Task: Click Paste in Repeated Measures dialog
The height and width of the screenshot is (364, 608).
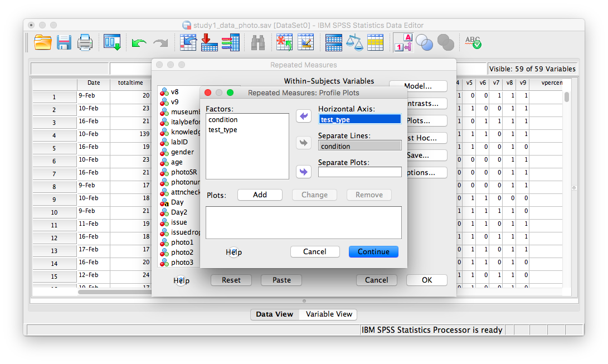Action: click(x=281, y=280)
